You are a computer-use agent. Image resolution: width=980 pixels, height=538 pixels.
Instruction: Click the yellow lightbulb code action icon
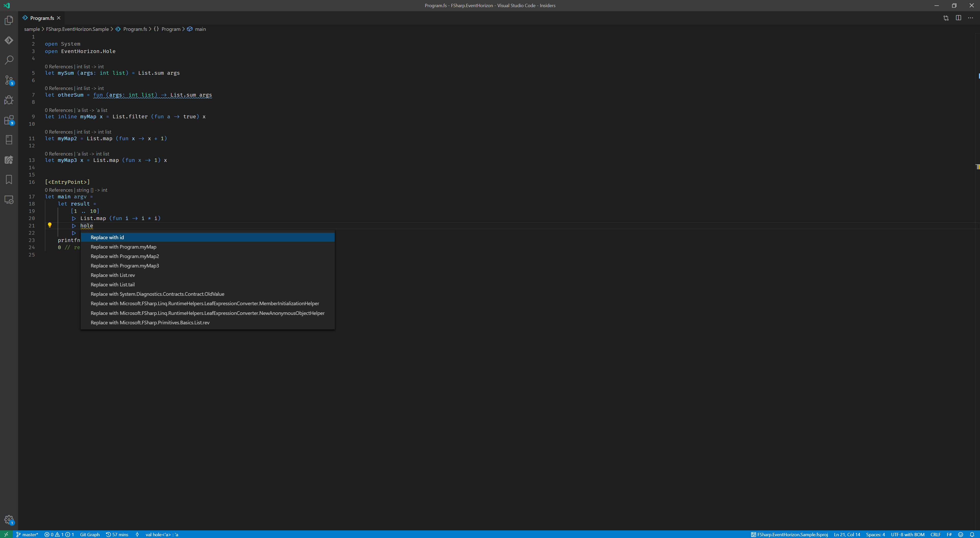tap(50, 225)
